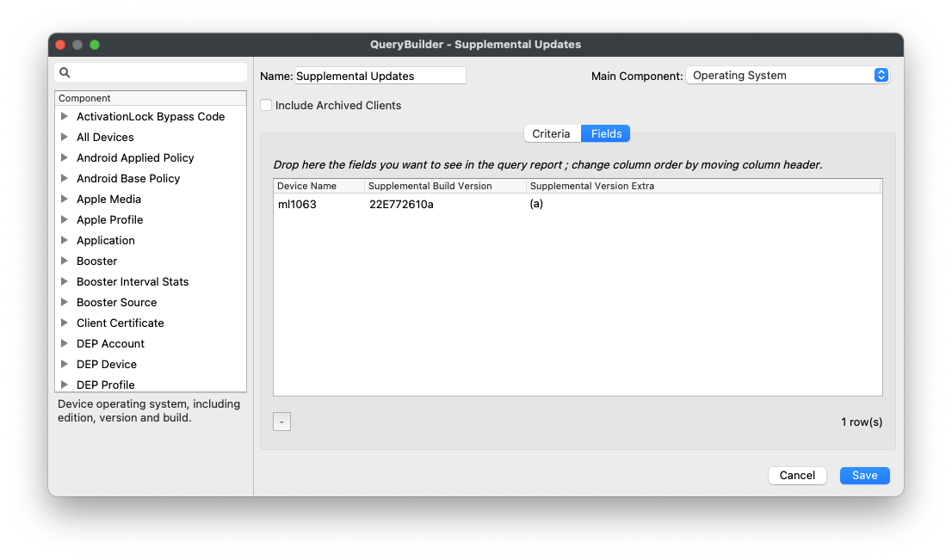The height and width of the screenshot is (560, 952).
Task: Click the Cancel button
Action: 797,476
